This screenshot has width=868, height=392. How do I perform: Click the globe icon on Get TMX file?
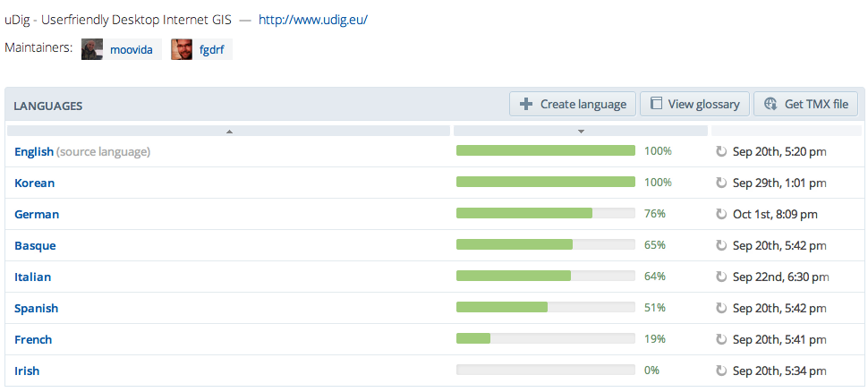(770, 104)
